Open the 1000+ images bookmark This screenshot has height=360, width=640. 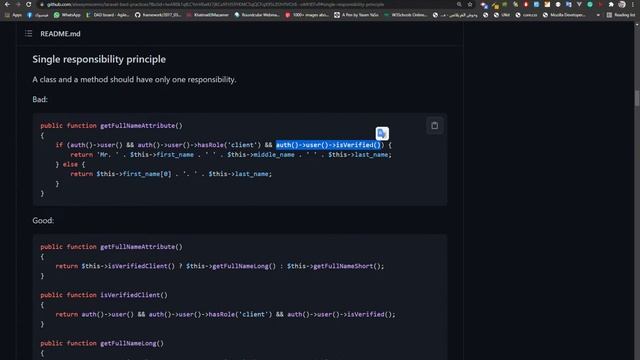coord(307,15)
